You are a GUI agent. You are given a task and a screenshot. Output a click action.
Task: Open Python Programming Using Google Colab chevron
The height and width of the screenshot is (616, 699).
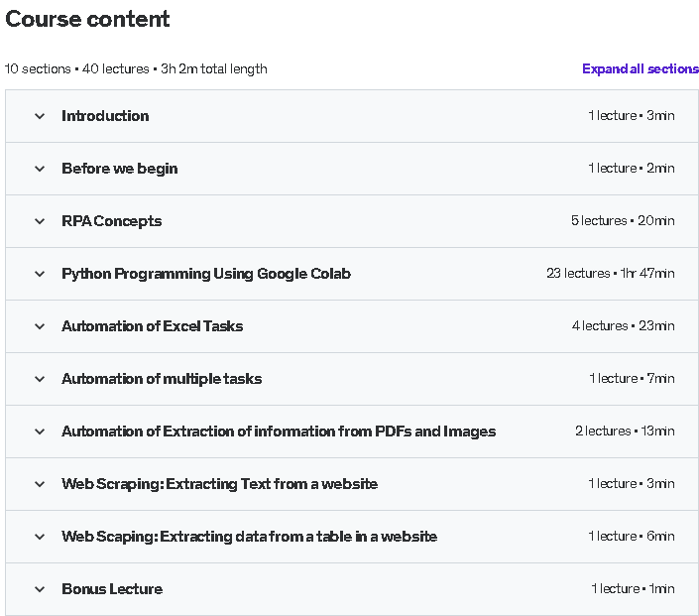point(40,275)
